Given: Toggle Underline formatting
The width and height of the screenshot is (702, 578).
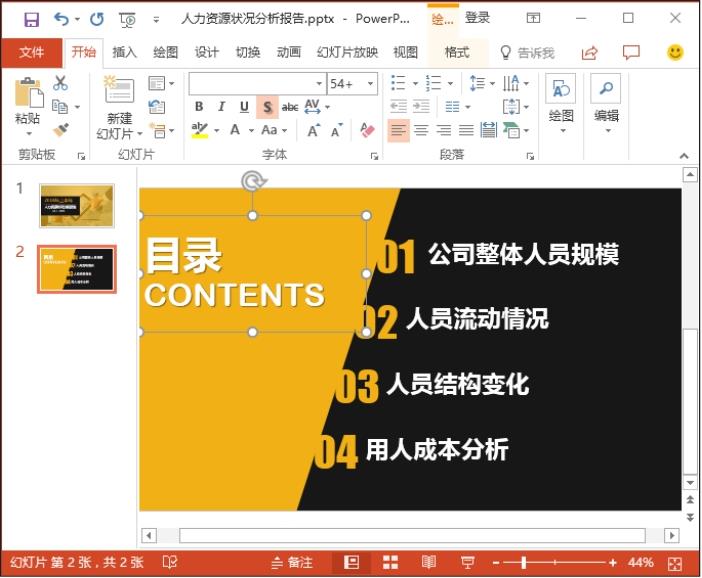Looking at the screenshot, I should (244, 107).
